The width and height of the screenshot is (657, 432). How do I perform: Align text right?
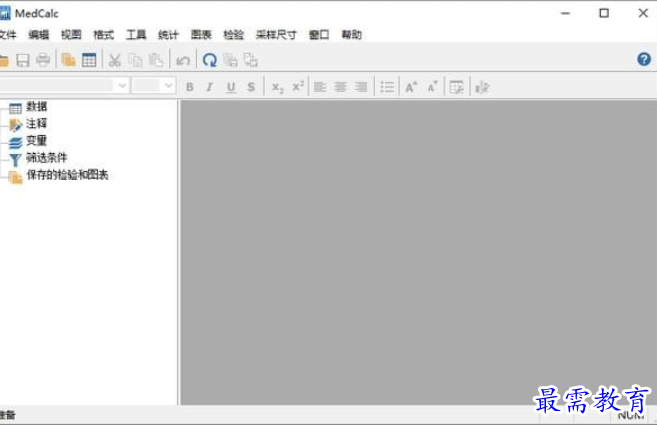coord(361,87)
